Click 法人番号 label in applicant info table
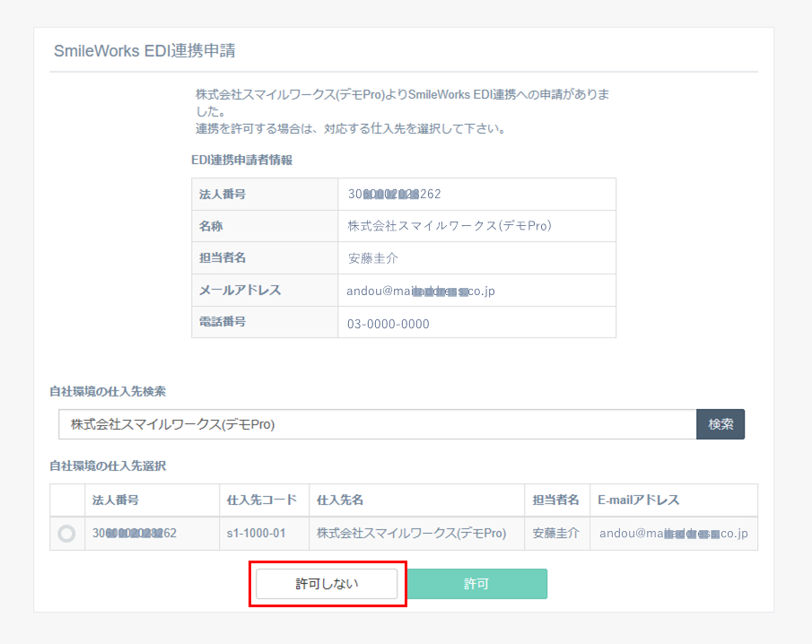 coord(223,194)
